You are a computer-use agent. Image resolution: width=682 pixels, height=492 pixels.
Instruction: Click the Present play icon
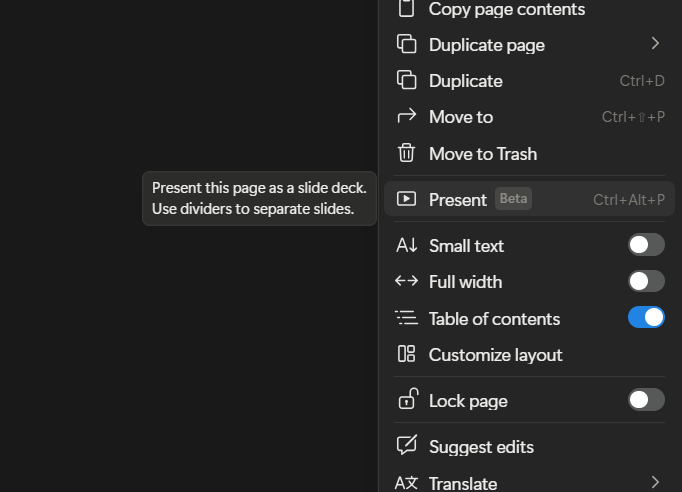click(406, 199)
